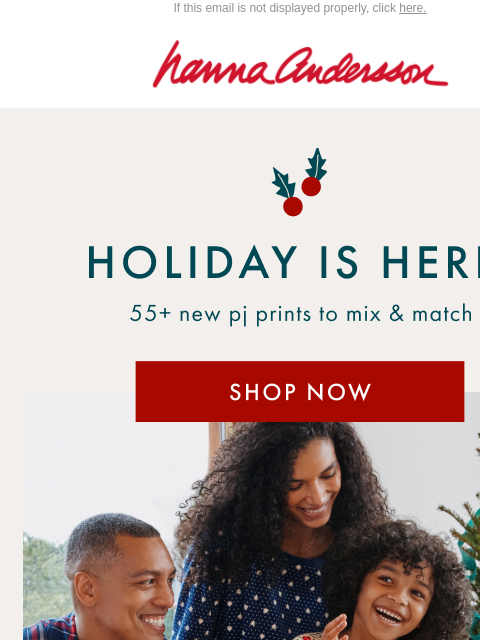Click the wooden window frame above the woman's hair
Image resolution: width=480 pixels, height=640 pixels.
click(217, 443)
